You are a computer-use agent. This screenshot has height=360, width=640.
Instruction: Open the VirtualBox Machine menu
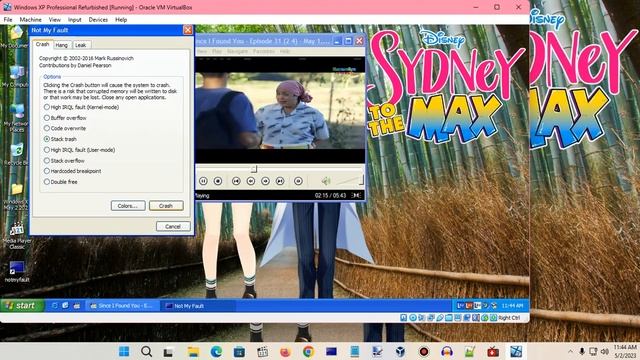(x=31, y=20)
